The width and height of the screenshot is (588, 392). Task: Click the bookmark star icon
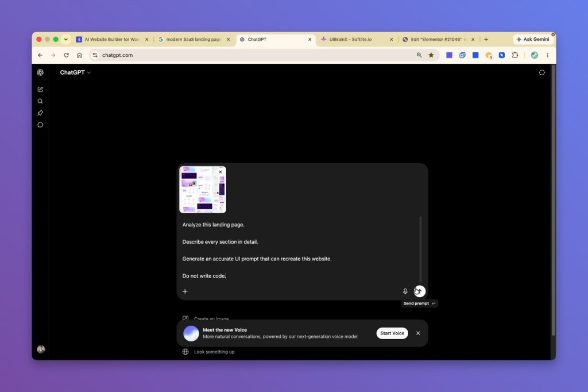coord(431,55)
